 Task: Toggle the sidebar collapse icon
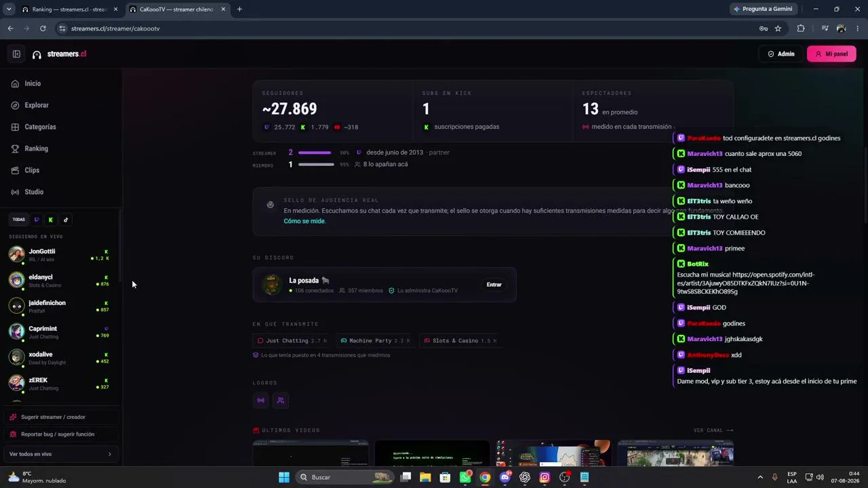tap(16, 54)
